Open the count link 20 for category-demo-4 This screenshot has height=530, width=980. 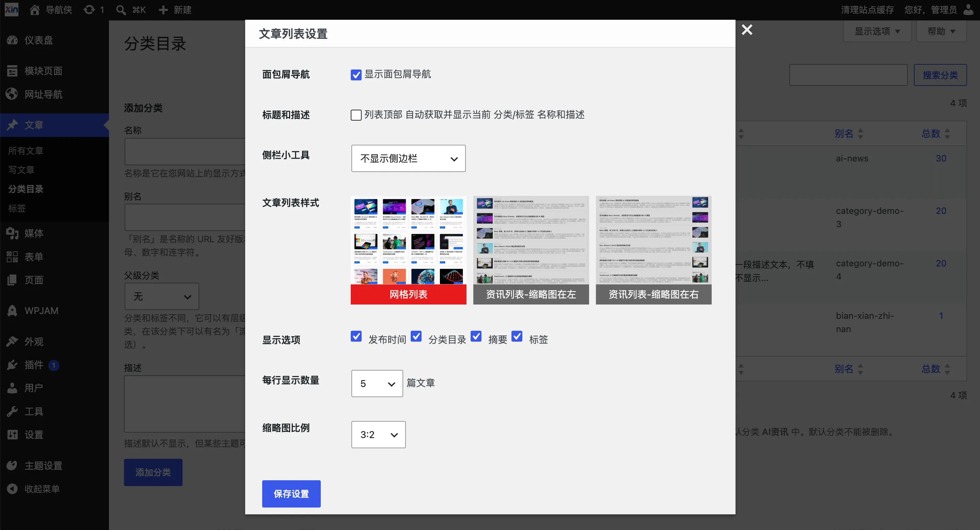941,263
